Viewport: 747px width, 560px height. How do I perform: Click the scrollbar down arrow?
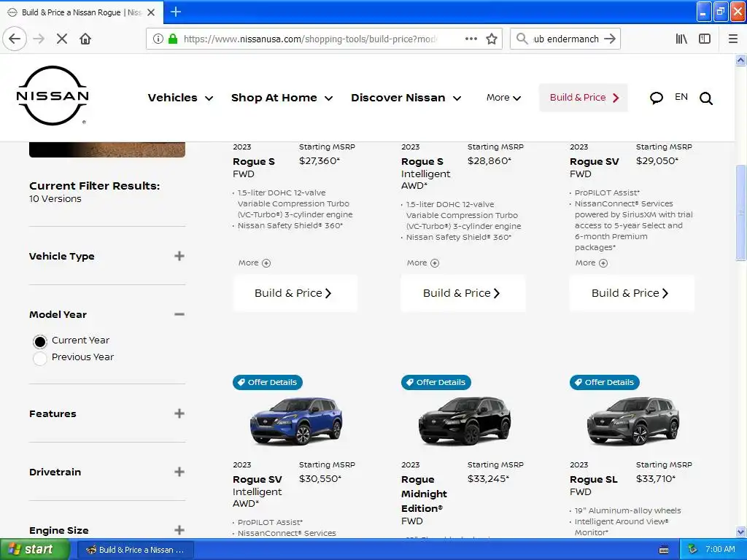pyautogui.click(x=740, y=532)
